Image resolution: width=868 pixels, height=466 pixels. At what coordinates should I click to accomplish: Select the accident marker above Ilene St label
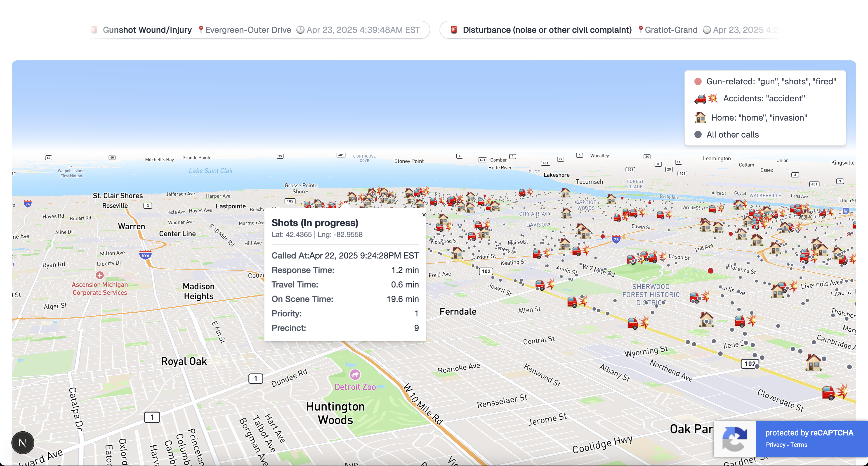[x=745, y=320]
